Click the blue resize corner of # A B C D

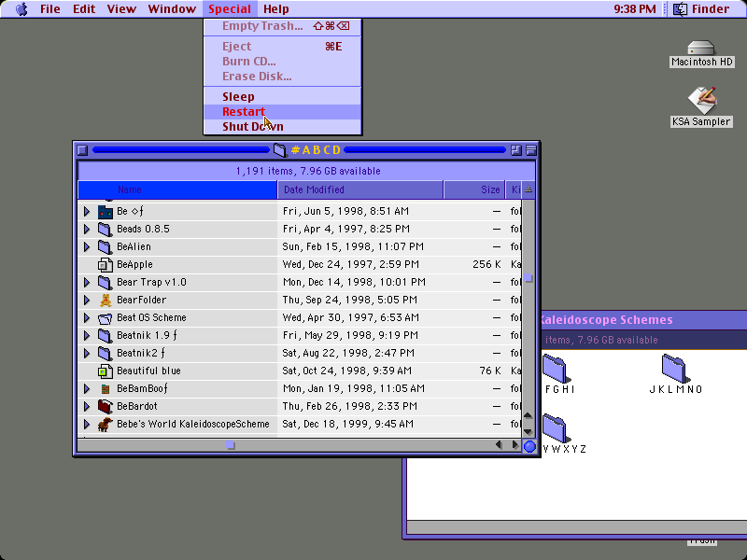pyautogui.click(x=529, y=447)
